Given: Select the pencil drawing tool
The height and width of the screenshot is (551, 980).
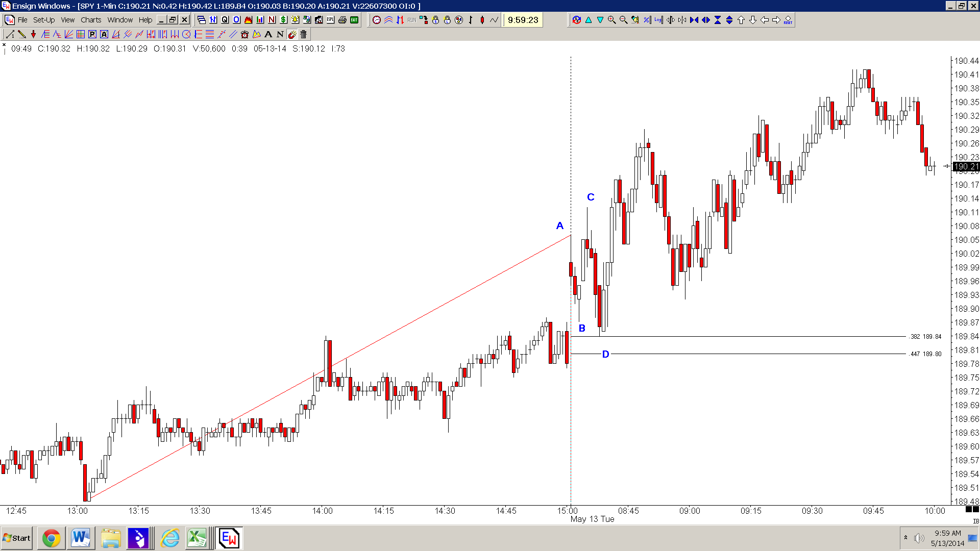Looking at the screenshot, I should tap(22, 34).
